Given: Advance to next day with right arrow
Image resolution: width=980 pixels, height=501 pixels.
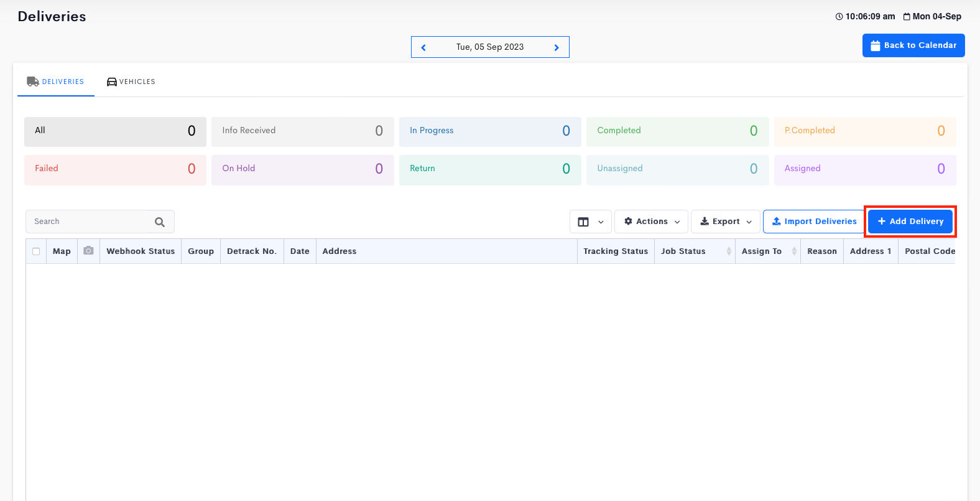Looking at the screenshot, I should pos(557,47).
